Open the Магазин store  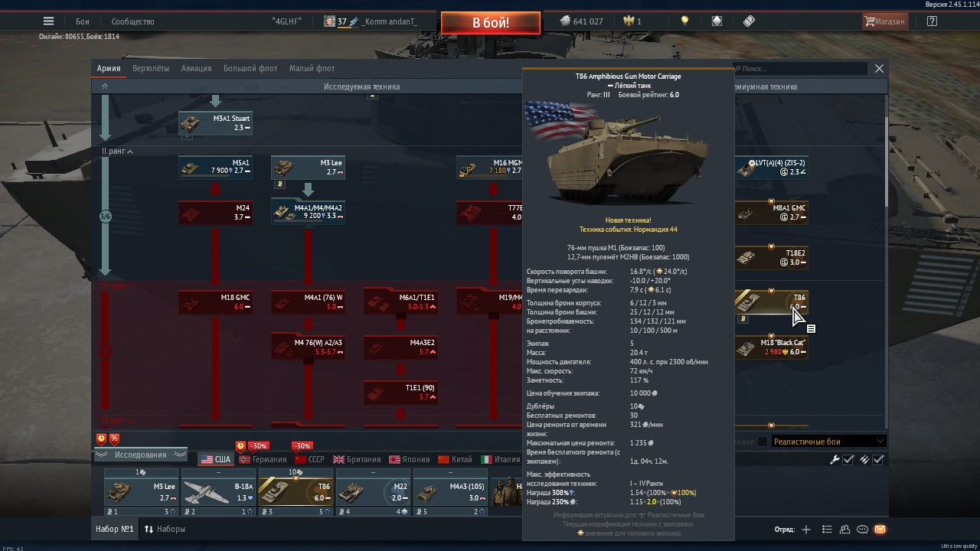coord(884,21)
